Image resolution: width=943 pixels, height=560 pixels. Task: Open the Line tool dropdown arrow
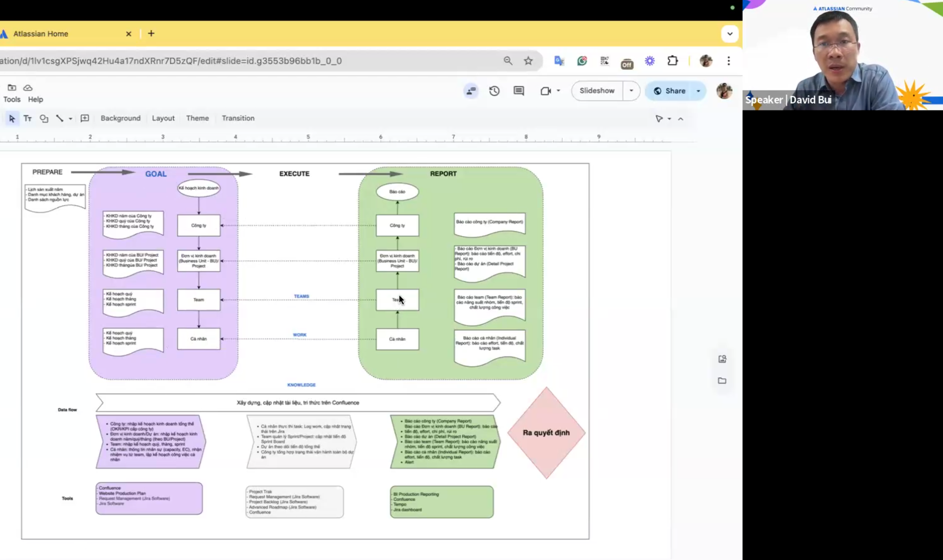coord(70,119)
